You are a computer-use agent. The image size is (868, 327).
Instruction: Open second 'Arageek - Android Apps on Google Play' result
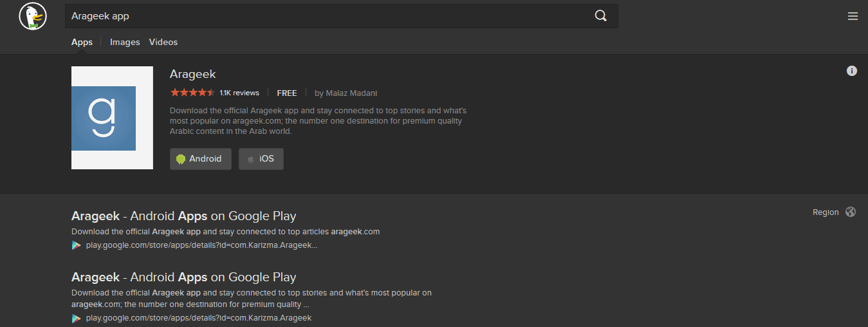click(184, 277)
